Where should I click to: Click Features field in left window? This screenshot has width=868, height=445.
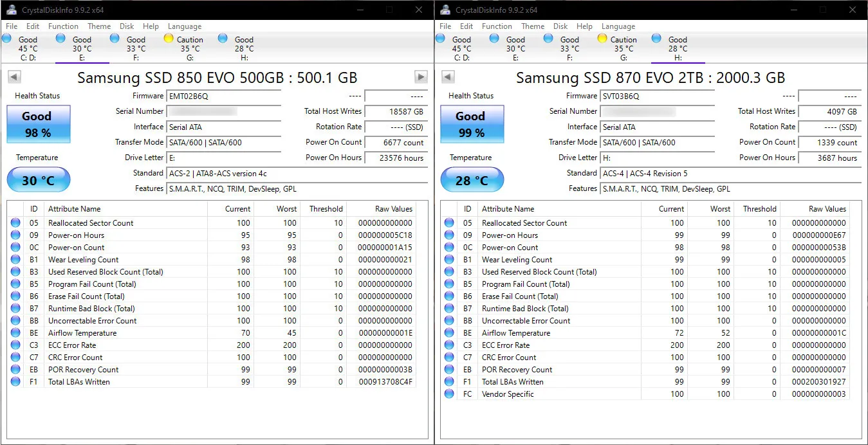[x=297, y=189]
